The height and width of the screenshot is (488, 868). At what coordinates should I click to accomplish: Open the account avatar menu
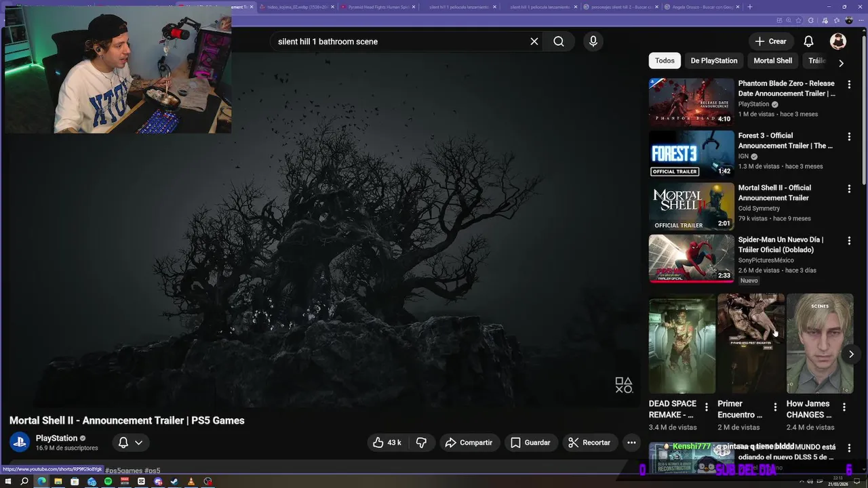tap(838, 41)
